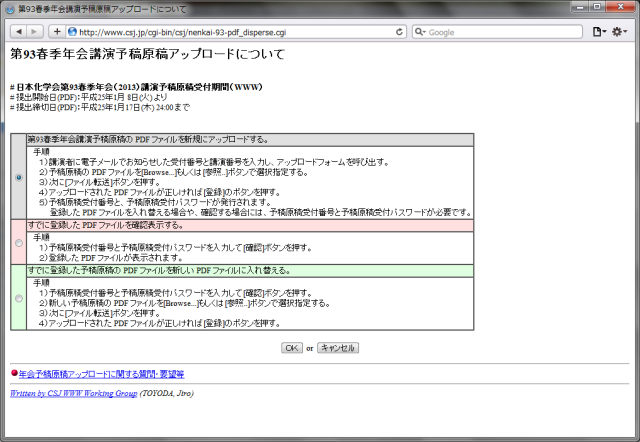Viewport: 640px width, 442px height.
Task: Go back with the browser back arrow
Action: tap(18, 31)
